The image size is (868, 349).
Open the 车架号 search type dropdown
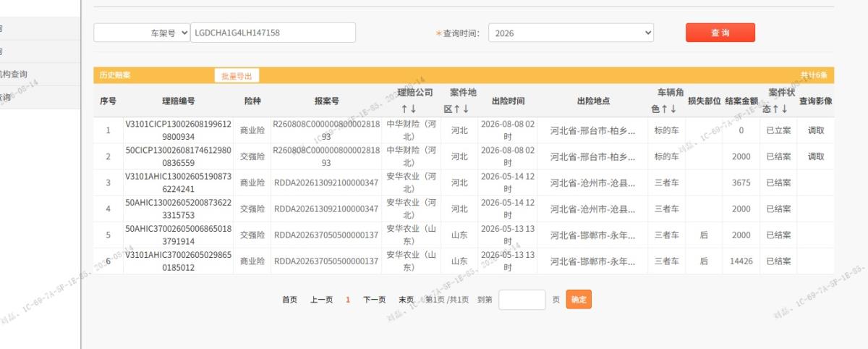point(142,33)
